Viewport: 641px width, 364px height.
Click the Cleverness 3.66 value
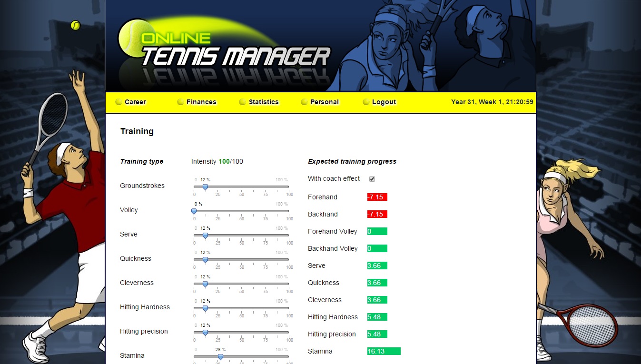point(377,300)
